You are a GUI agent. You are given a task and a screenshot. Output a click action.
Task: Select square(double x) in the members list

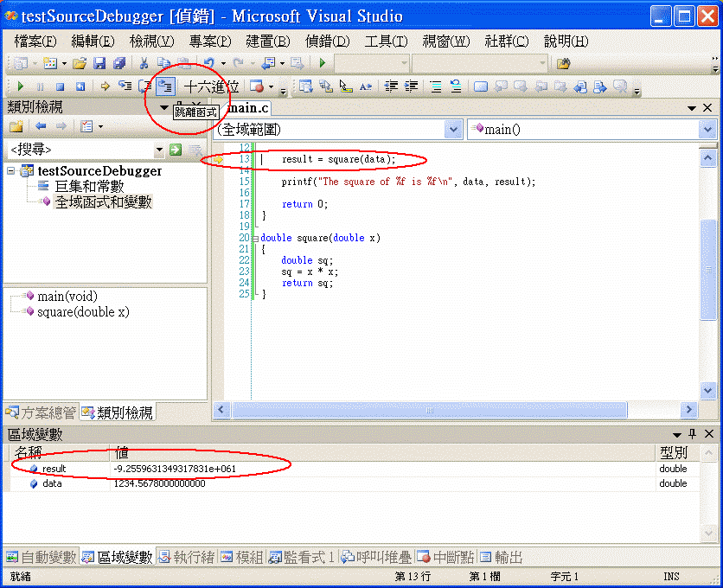83,312
